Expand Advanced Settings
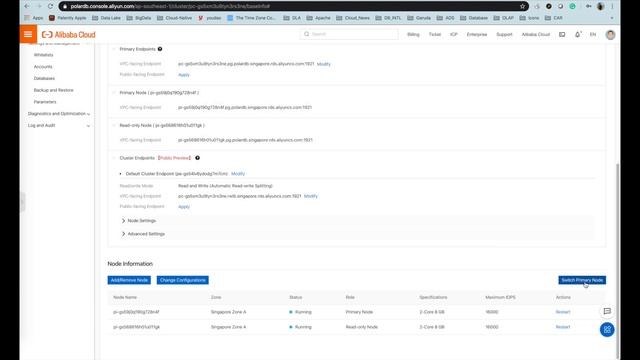This screenshot has height=360, width=640. click(x=143, y=234)
